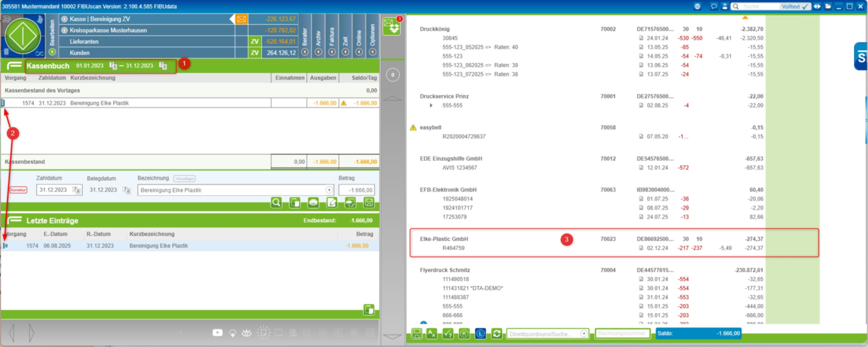The image size is (868, 347).
Task: Click the printer icon in the entry toolbar
Action: click(313, 203)
